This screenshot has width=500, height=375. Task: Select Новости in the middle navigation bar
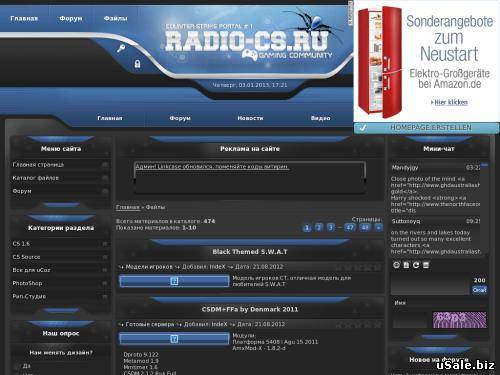pos(250,118)
